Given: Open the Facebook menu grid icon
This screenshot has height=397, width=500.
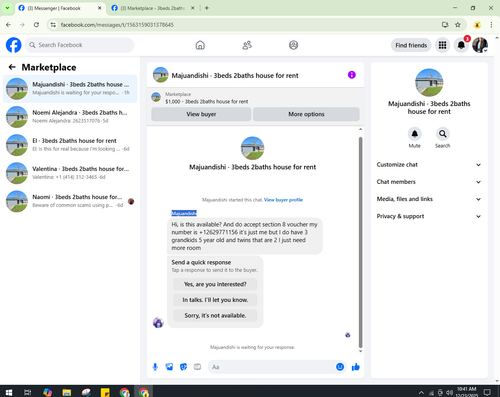Looking at the screenshot, I should pos(442,45).
